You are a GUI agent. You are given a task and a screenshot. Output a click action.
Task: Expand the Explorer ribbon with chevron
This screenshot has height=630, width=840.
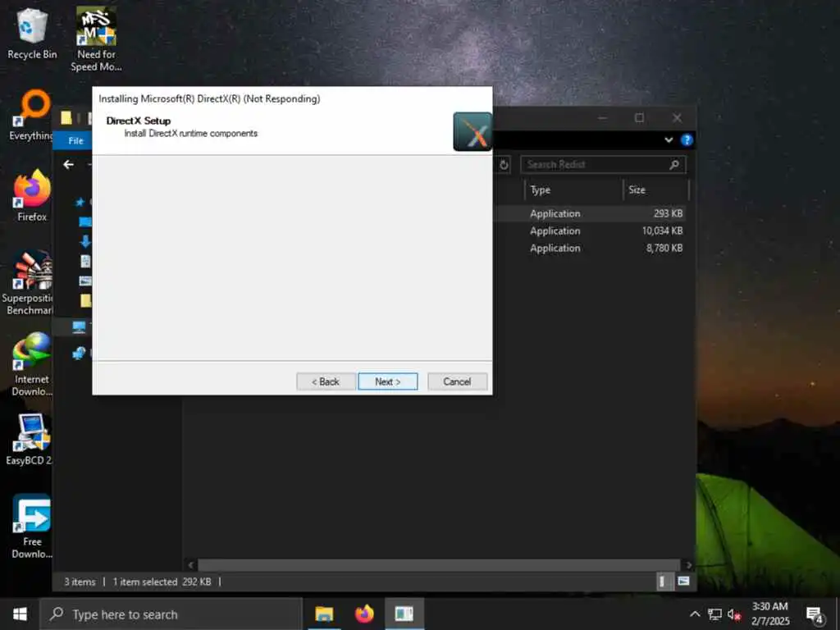669,140
